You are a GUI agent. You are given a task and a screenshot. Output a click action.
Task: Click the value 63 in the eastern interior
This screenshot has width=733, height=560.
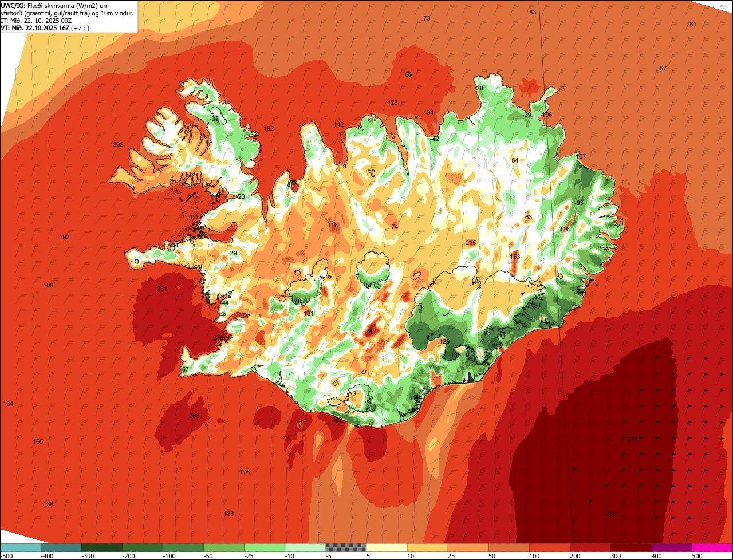pos(529,217)
